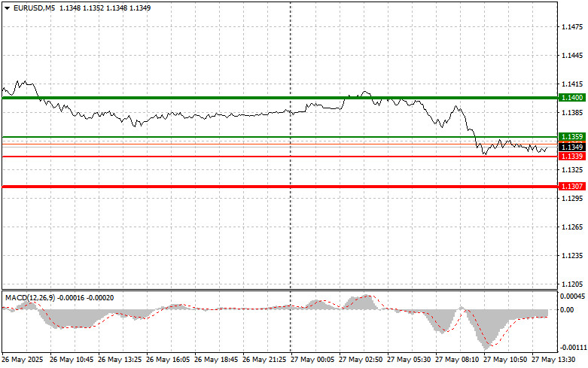Click the 27 May 08:10 time label
The width and height of the screenshot is (588, 368).
click(x=457, y=360)
